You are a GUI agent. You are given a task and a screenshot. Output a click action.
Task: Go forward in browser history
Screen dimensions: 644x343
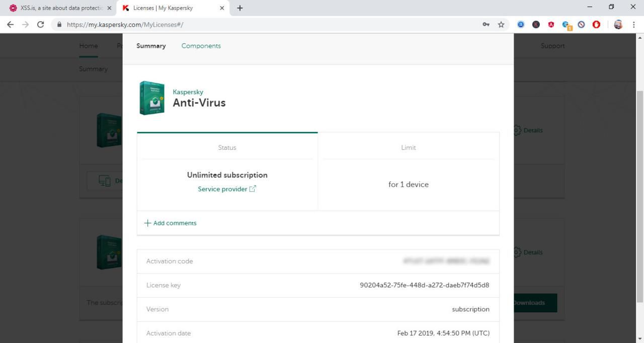[25, 24]
